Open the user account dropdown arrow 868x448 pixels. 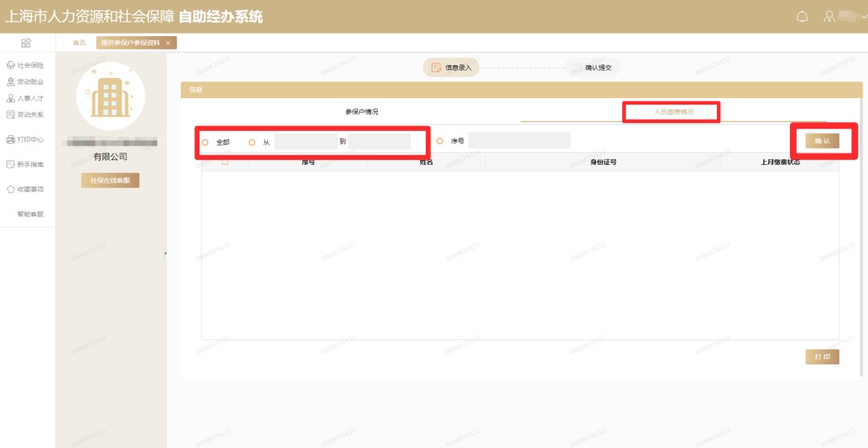tap(864, 17)
